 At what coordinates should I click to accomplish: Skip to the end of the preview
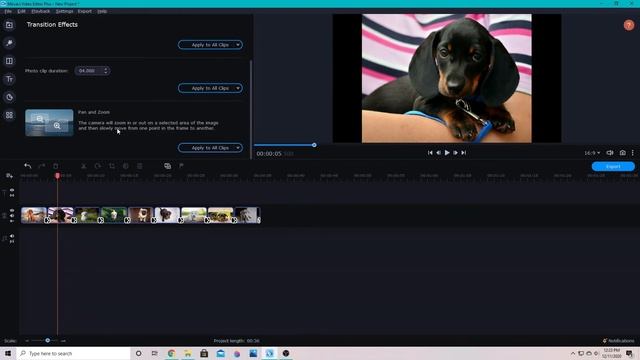[464, 153]
